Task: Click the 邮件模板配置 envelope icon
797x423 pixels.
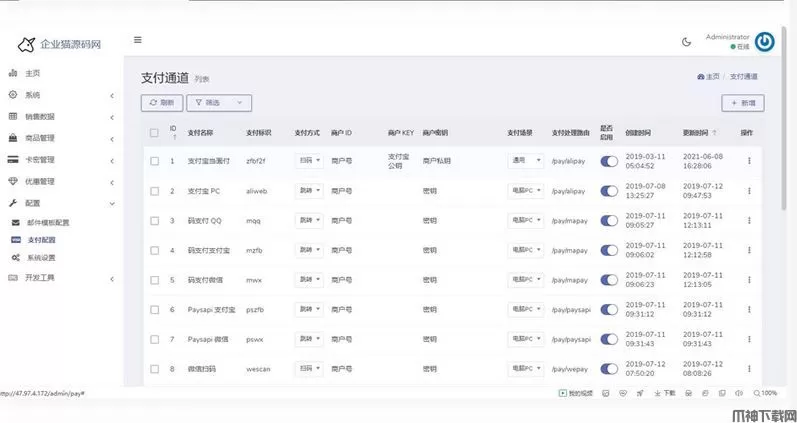Action: pyautogui.click(x=16, y=223)
